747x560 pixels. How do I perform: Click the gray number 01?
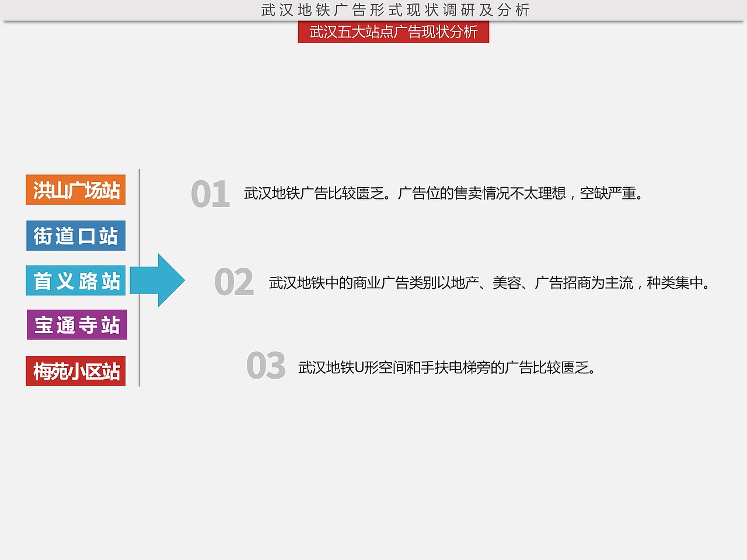click(x=210, y=194)
